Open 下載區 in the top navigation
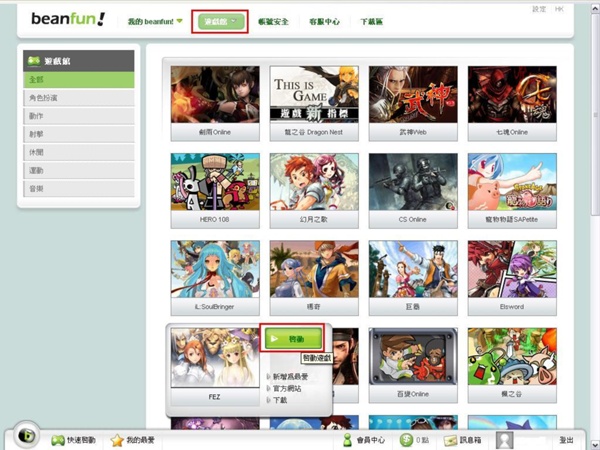Image resolution: width=600 pixels, height=450 pixels. [372, 22]
